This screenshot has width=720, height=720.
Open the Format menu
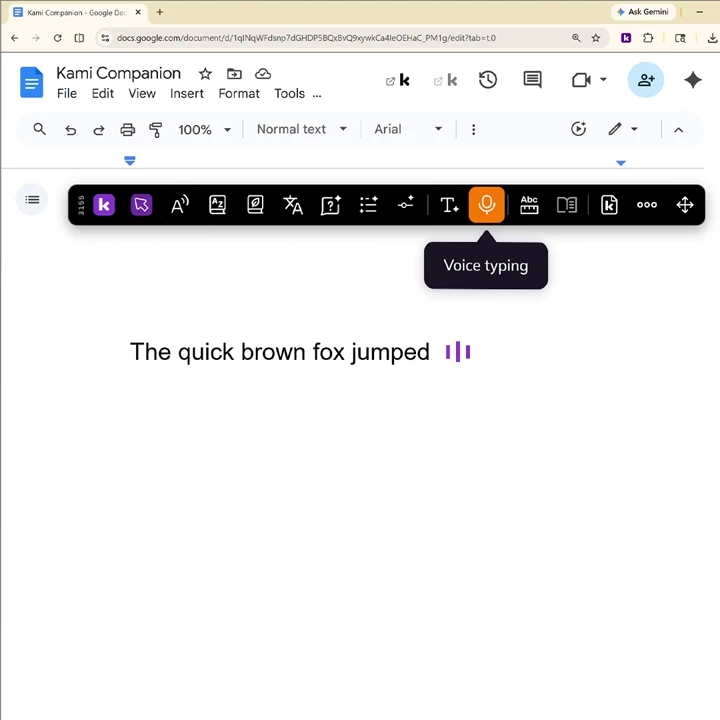point(239,93)
